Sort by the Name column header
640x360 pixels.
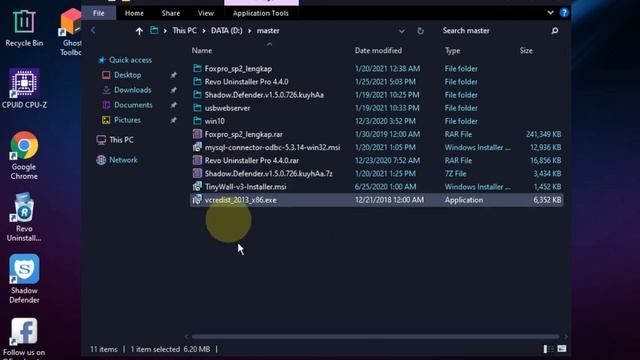pos(202,51)
